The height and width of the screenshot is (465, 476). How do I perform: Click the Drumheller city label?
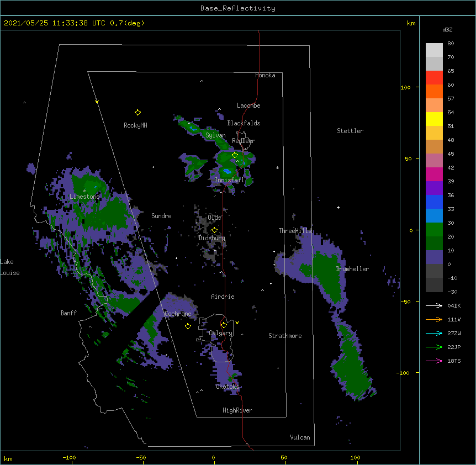point(352,269)
